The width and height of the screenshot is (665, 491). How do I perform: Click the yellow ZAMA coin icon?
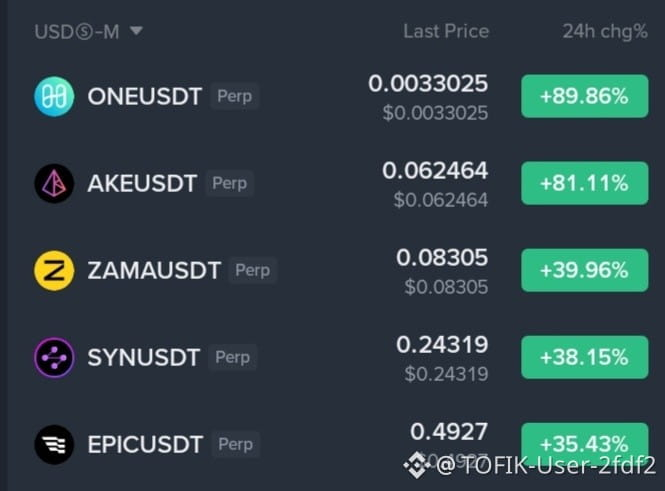pos(54,270)
